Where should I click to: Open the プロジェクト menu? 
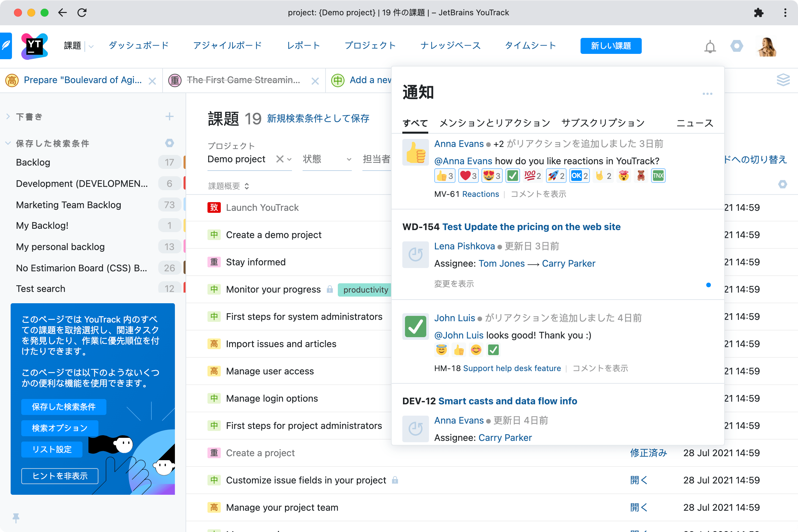point(370,46)
